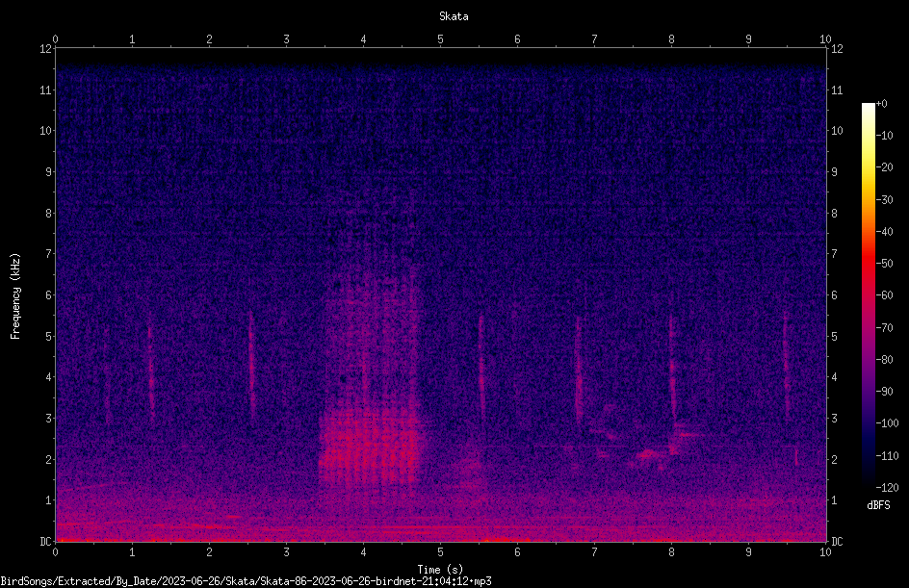
Task: Click the "DC" label on the left frequency axis
Action: pos(45,542)
